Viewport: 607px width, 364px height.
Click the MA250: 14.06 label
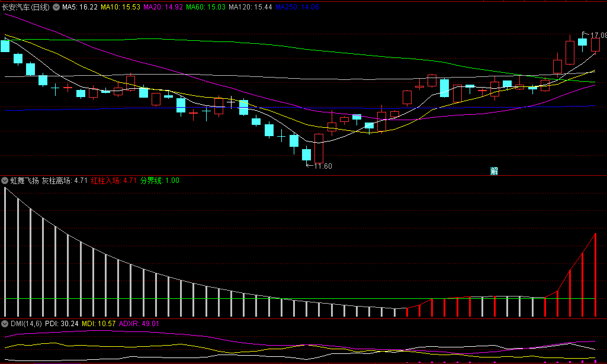click(x=297, y=7)
